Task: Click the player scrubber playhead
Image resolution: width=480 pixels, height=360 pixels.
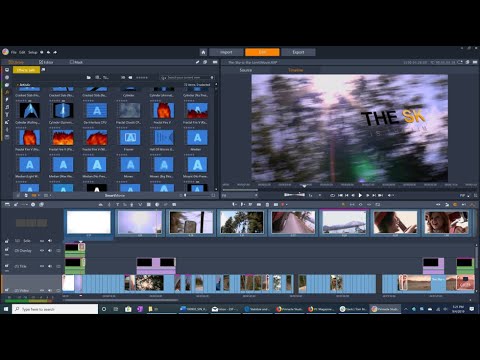Action: (x=304, y=186)
